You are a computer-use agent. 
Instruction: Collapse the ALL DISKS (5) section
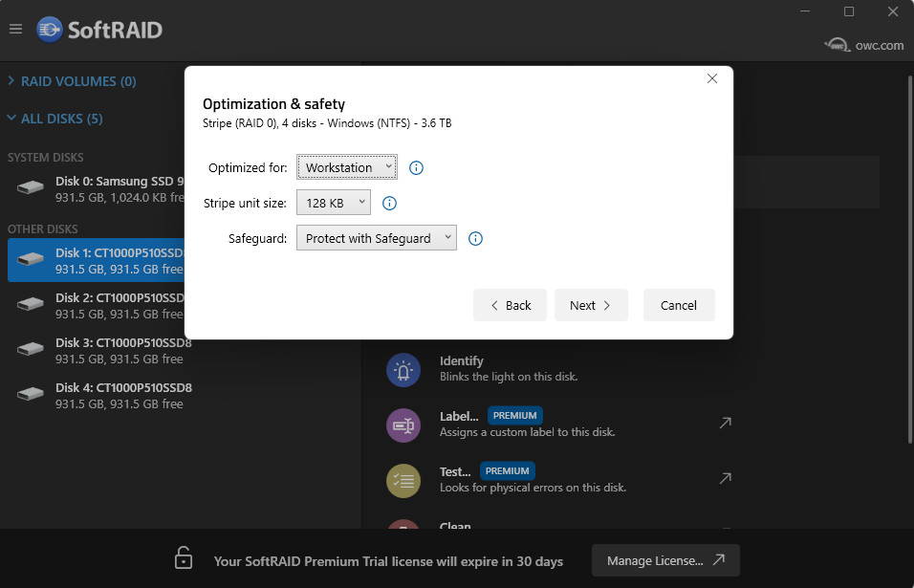click(x=55, y=119)
